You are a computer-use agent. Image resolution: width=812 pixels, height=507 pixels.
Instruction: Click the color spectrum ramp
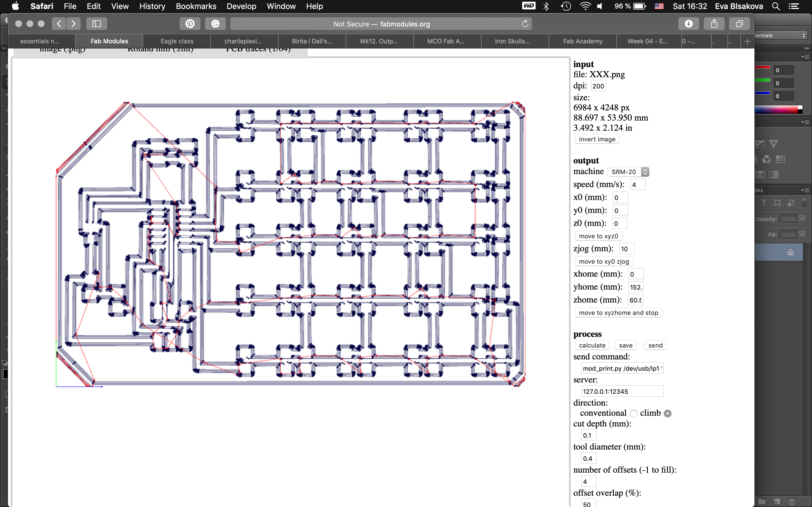click(x=777, y=110)
